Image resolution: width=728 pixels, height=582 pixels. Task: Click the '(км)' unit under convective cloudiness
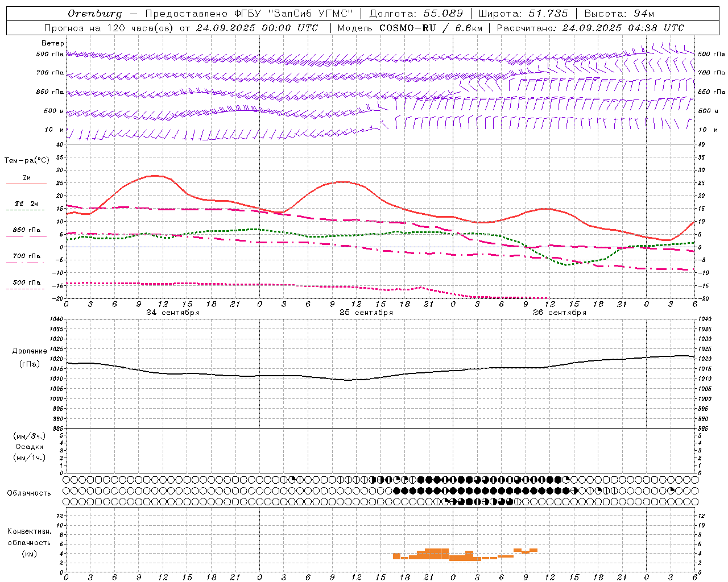click(x=30, y=554)
